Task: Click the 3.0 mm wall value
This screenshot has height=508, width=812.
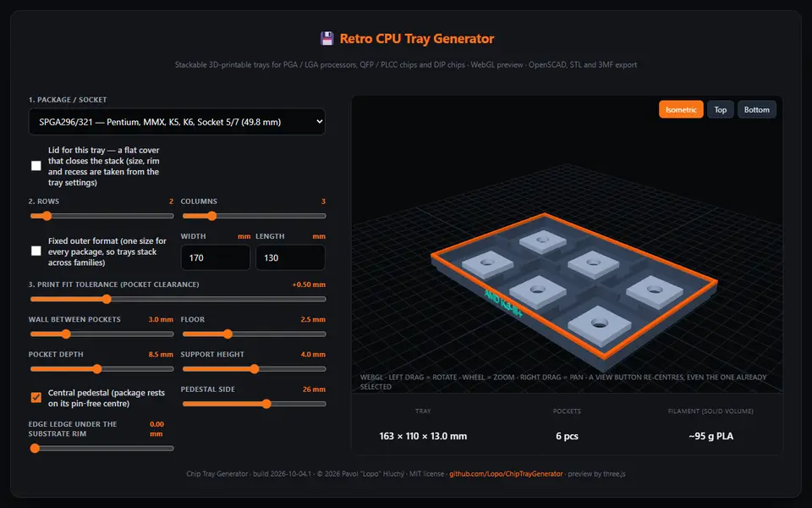Action: point(161,319)
